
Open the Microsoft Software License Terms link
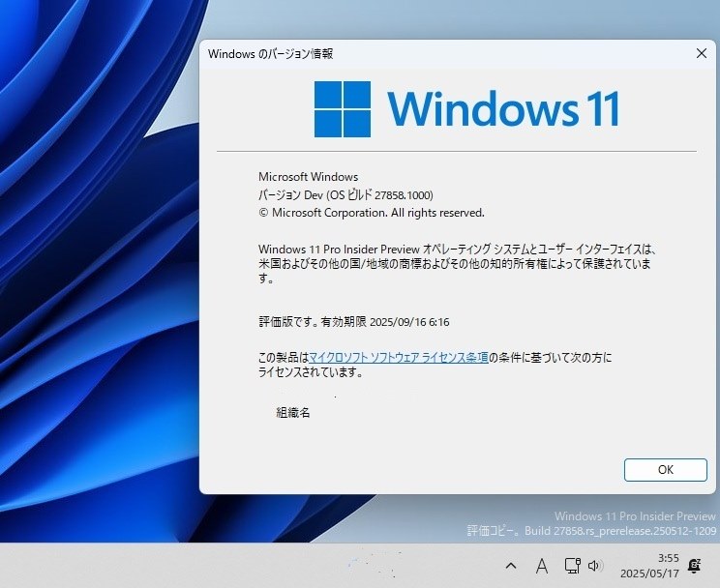click(x=398, y=357)
